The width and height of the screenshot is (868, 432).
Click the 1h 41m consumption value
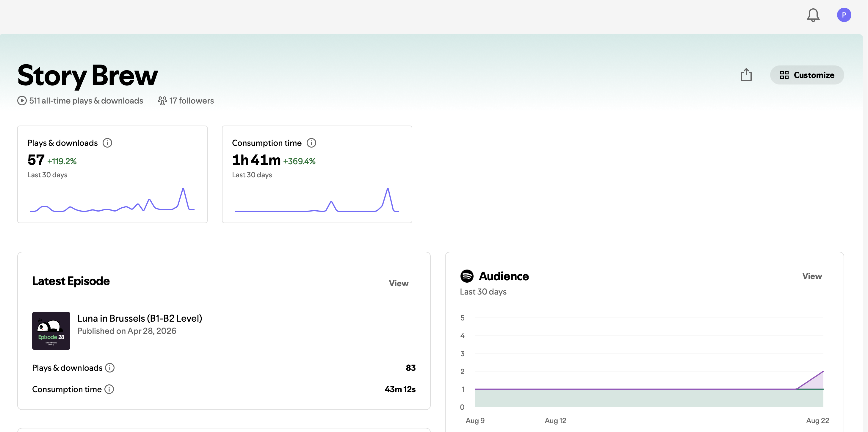[x=256, y=160]
